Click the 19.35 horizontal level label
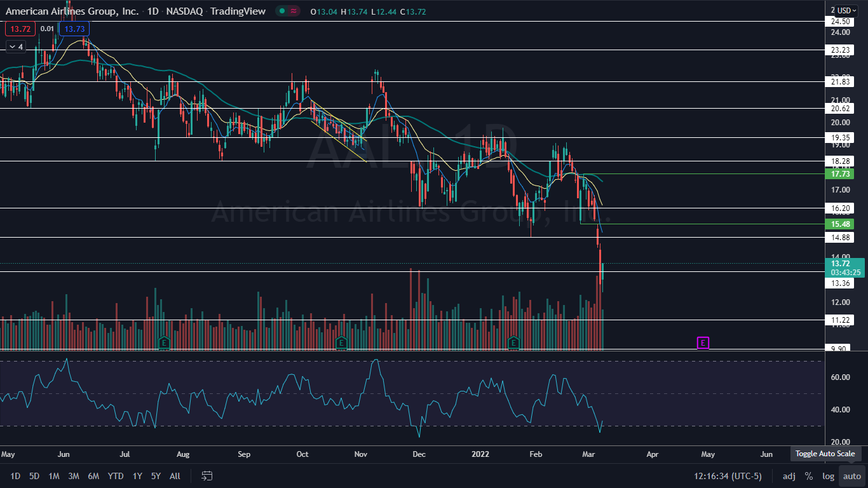 [841, 137]
